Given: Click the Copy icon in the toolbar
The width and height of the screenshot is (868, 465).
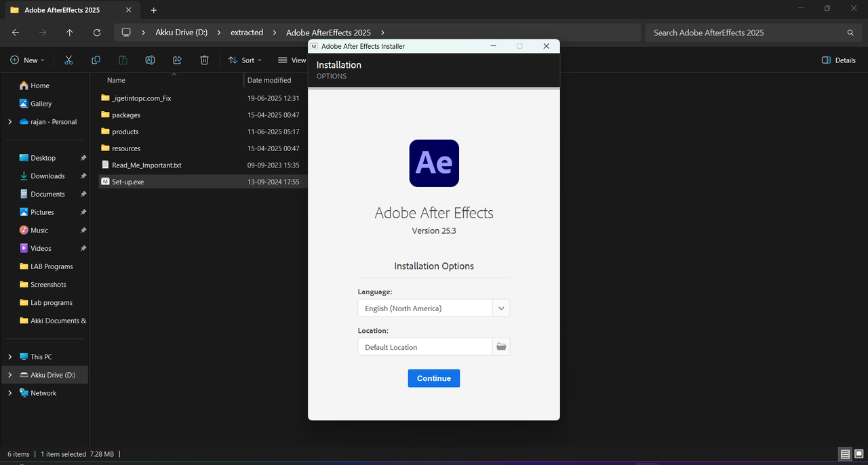Looking at the screenshot, I should pos(96,60).
